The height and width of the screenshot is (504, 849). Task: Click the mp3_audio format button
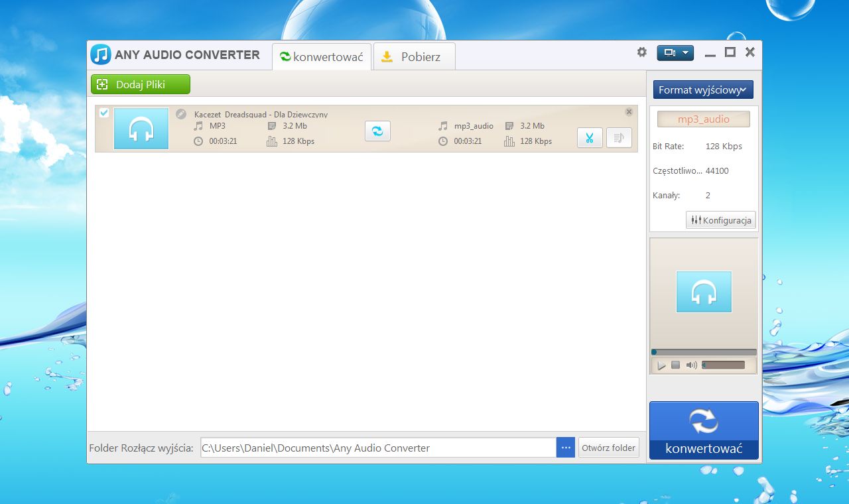coord(703,119)
